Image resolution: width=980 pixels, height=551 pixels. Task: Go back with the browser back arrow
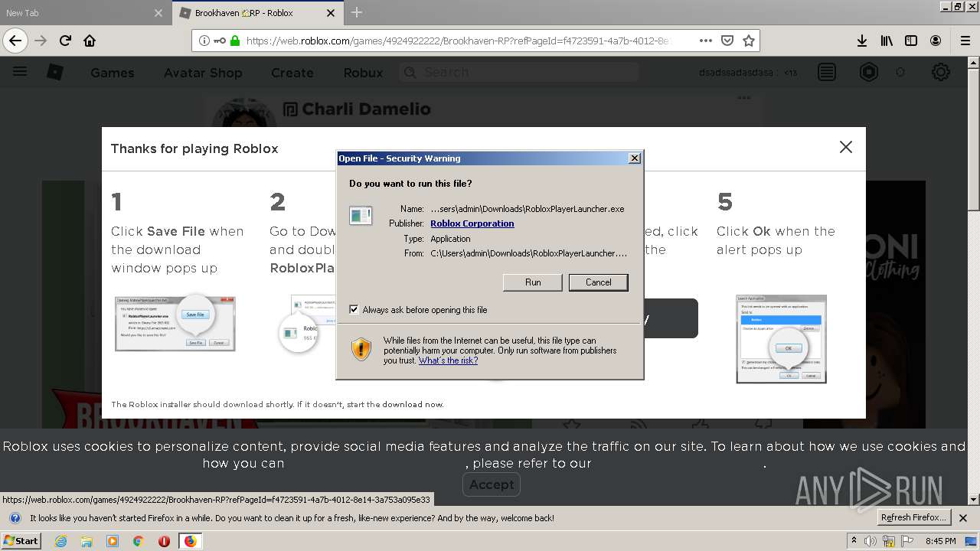[x=15, y=41]
